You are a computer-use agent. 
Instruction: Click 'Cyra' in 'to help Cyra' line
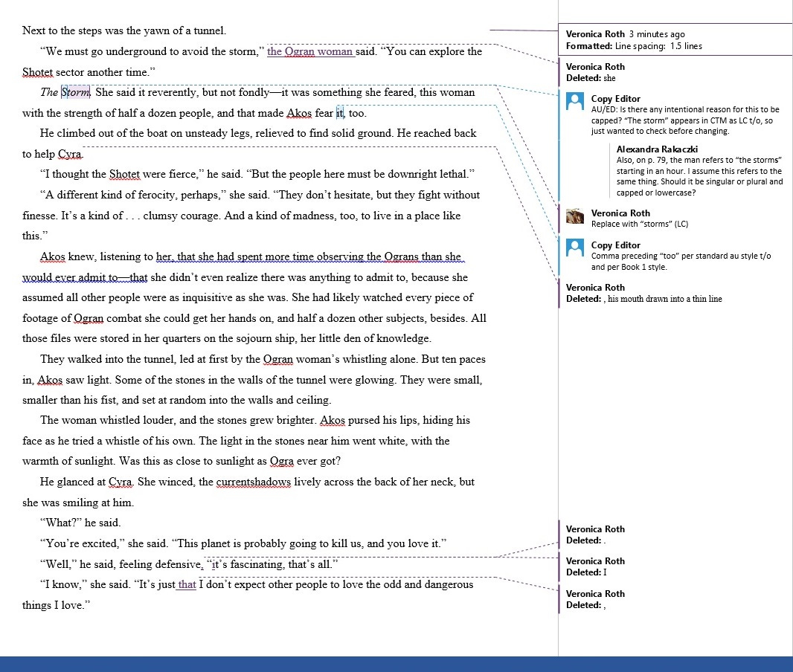(70, 154)
